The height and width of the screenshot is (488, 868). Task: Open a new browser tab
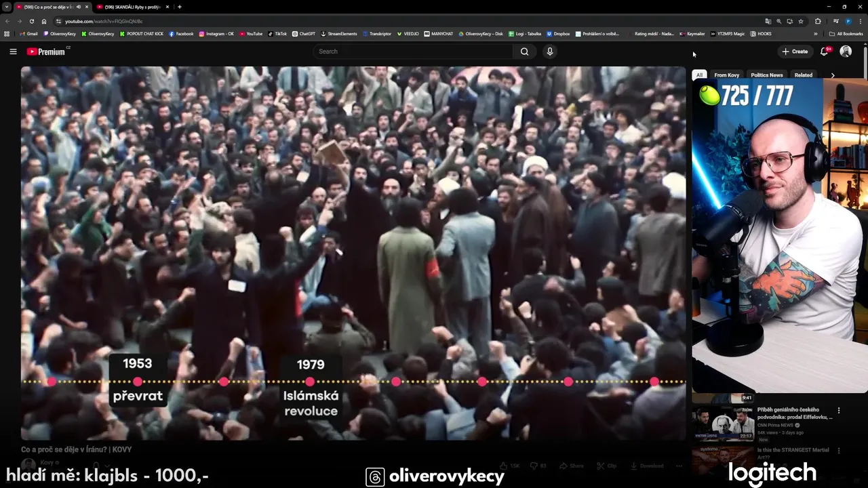180,7
